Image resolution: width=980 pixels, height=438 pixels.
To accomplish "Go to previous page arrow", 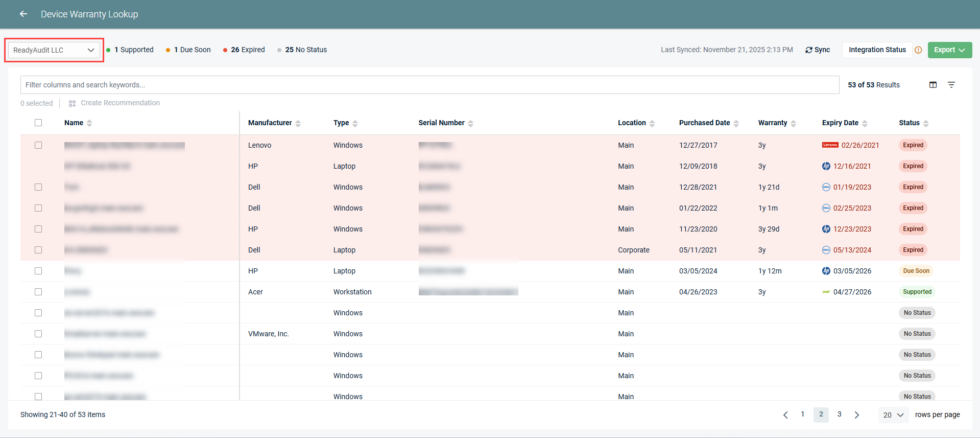I will click(785, 415).
